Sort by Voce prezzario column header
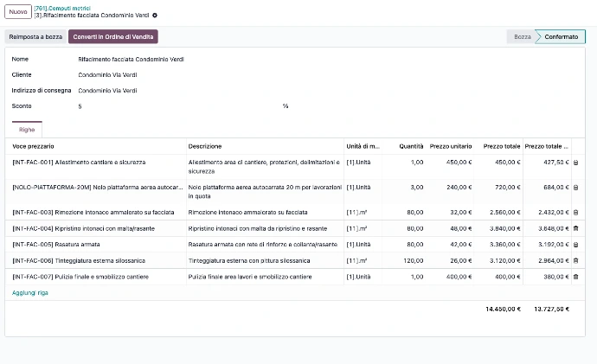 tap(33, 146)
